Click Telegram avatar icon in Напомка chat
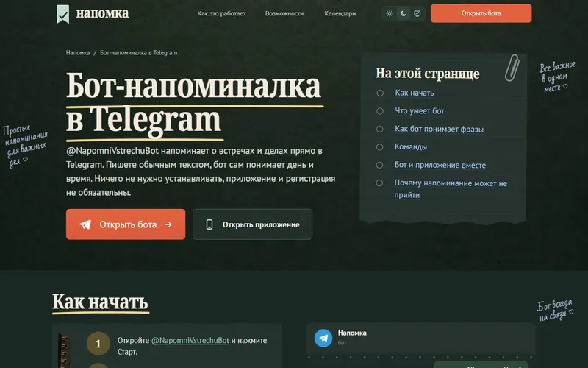This screenshot has height=368, width=588. [323, 338]
